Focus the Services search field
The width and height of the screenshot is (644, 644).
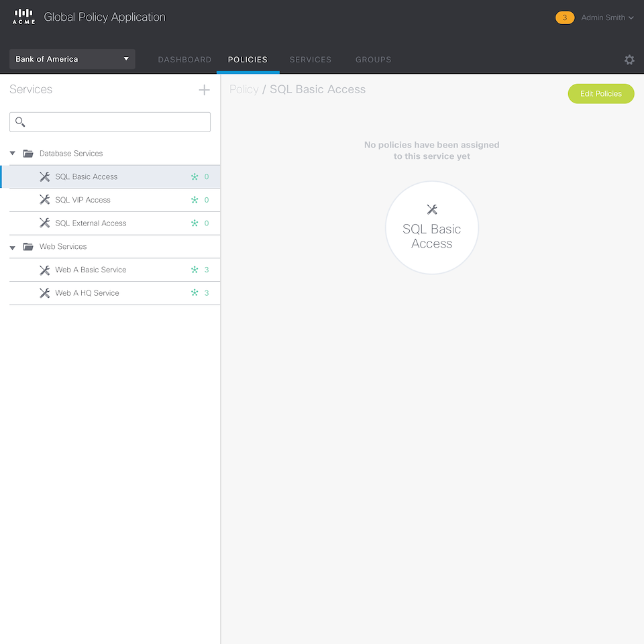(117, 122)
